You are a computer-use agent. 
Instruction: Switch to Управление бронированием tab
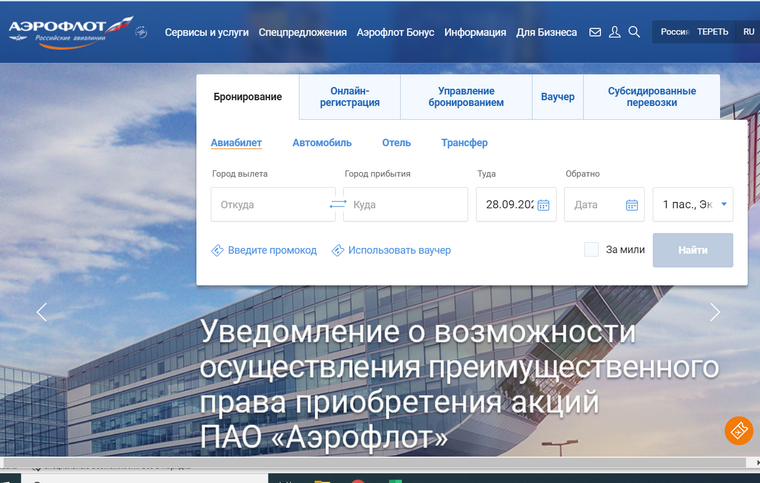466,97
